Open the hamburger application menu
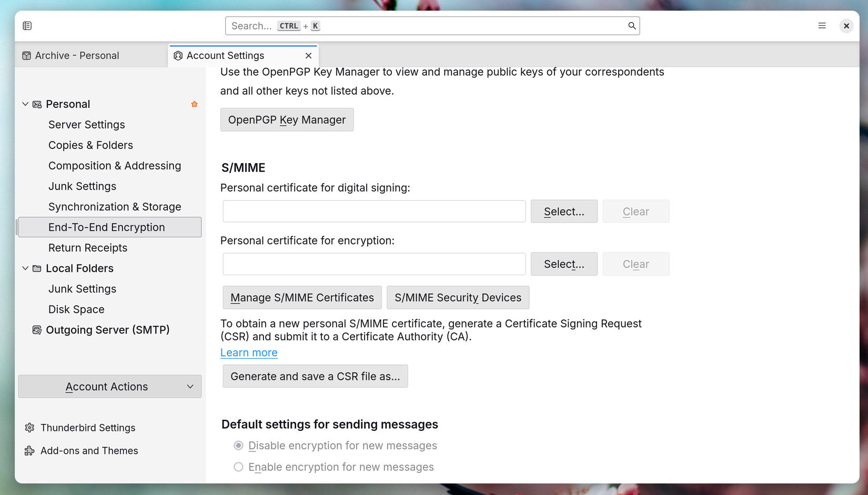Viewport: 868px width, 495px height. tap(822, 26)
